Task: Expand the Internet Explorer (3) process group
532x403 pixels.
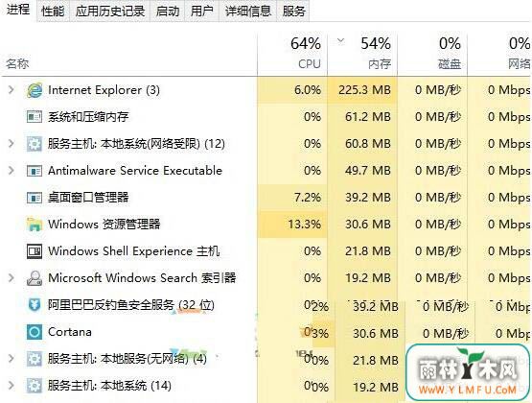Action: pos(12,90)
